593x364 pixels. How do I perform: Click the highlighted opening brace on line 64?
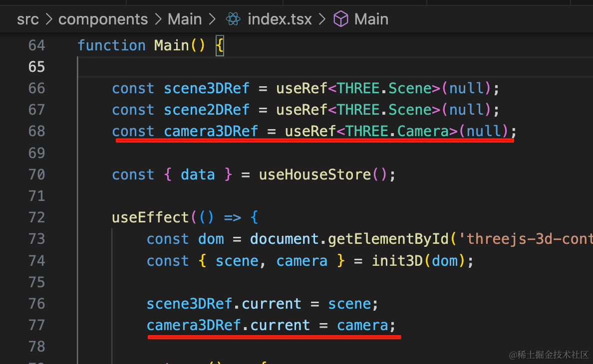click(x=220, y=46)
